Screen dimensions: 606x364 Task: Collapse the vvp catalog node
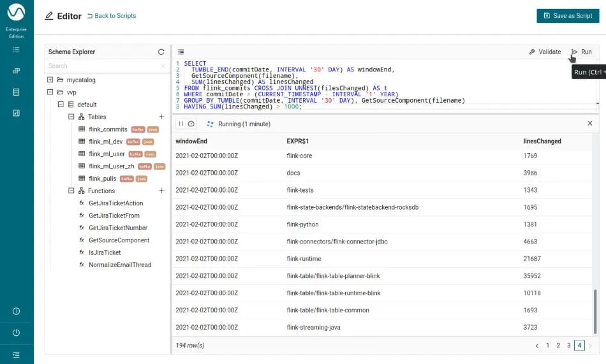pyautogui.click(x=50, y=92)
